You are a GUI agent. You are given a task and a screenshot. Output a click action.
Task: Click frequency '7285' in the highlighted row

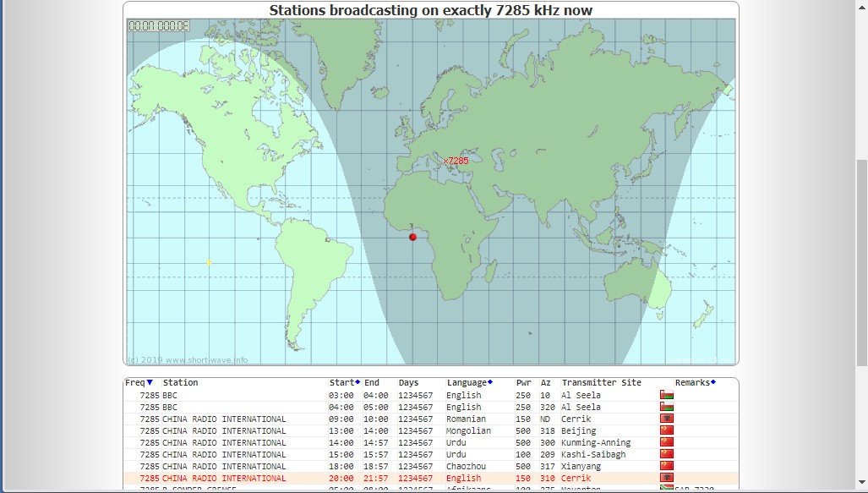[150, 478]
